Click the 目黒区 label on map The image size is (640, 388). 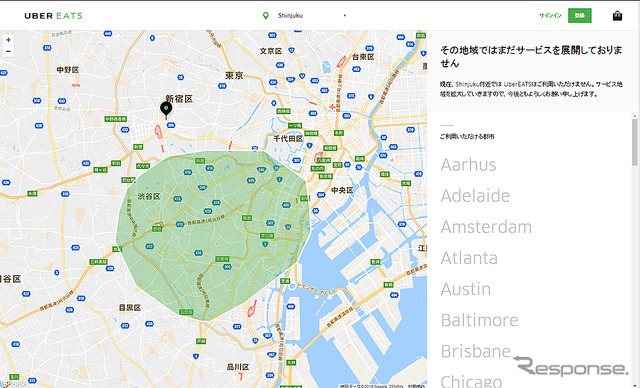click(130, 308)
